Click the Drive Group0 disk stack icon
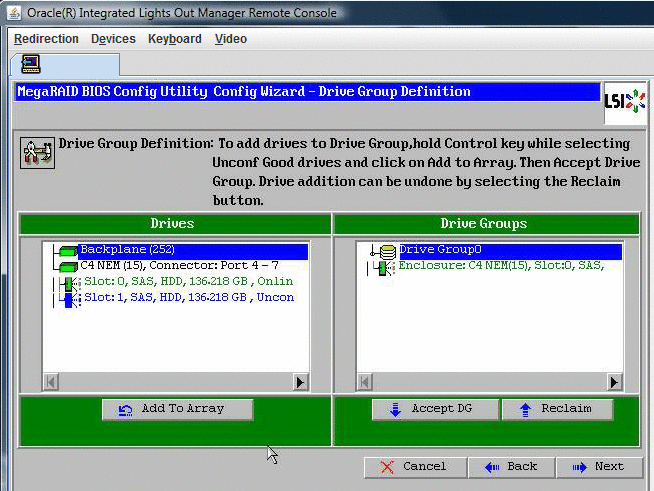The height and width of the screenshot is (491, 654). click(x=387, y=252)
